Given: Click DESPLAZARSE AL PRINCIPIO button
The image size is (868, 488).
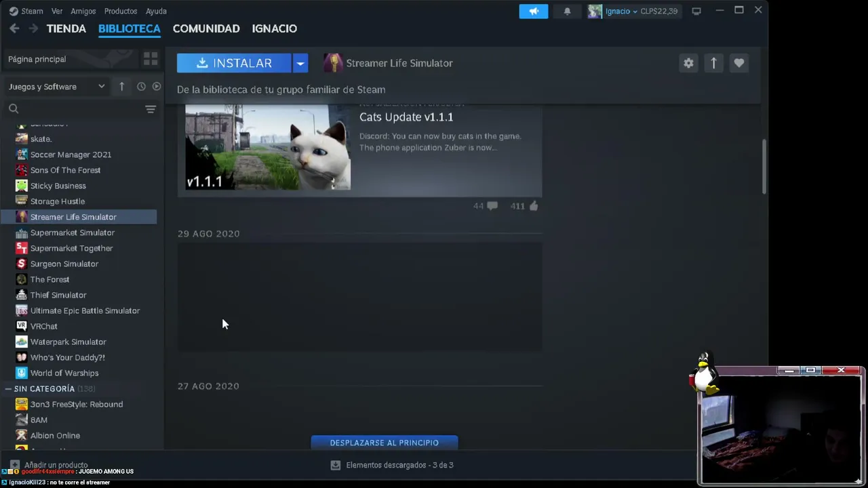Looking at the screenshot, I should click(384, 443).
